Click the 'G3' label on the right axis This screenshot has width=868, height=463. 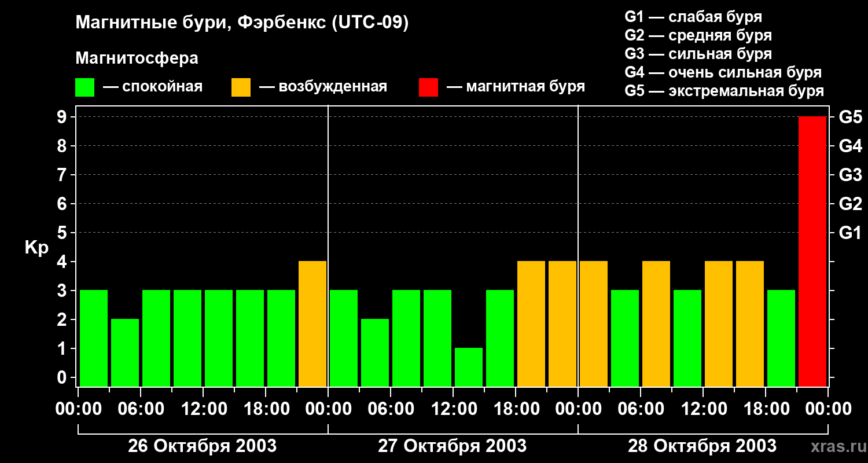click(x=851, y=175)
